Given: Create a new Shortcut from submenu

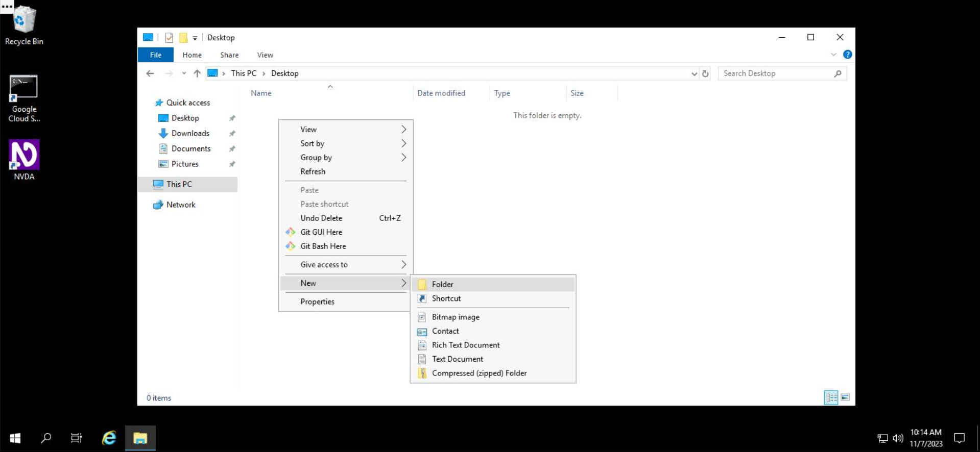Looking at the screenshot, I should pos(493,298).
